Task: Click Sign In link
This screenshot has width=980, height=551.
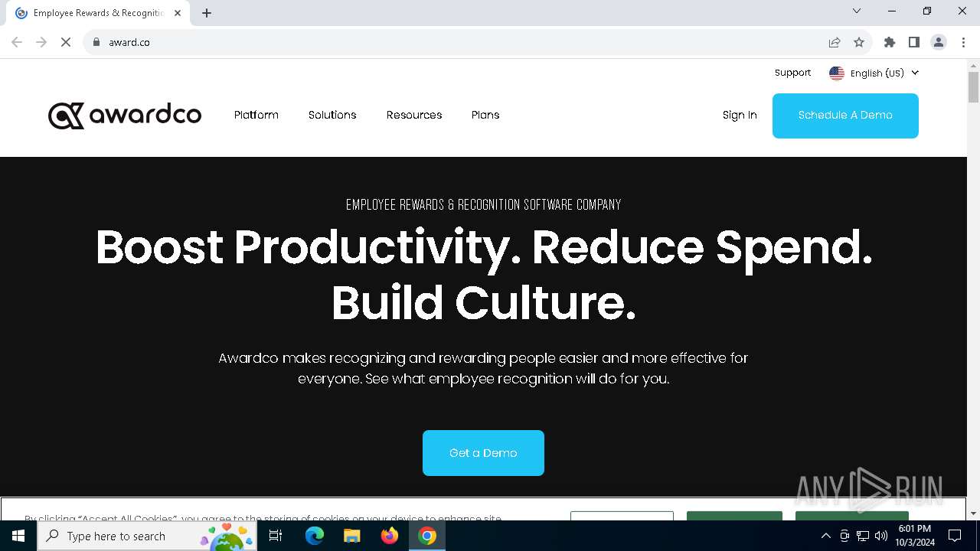Action: click(740, 115)
